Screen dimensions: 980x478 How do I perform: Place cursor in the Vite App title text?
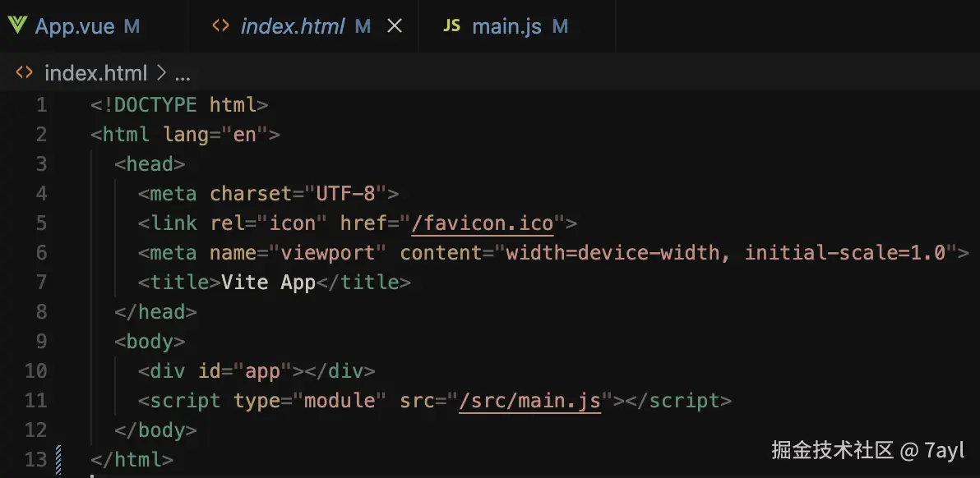pos(268,283)
